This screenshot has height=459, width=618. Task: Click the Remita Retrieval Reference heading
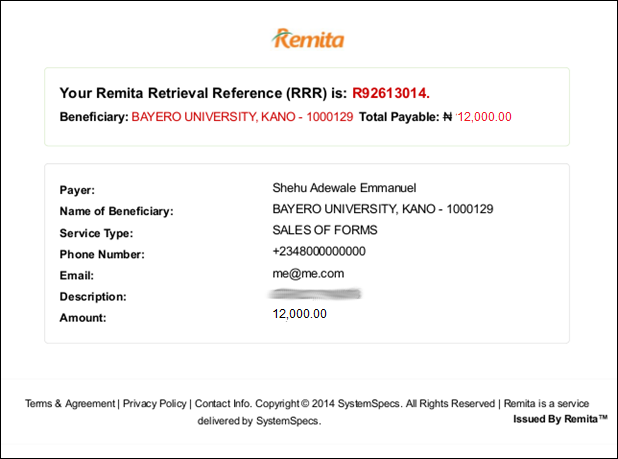[x=203, y=93]
